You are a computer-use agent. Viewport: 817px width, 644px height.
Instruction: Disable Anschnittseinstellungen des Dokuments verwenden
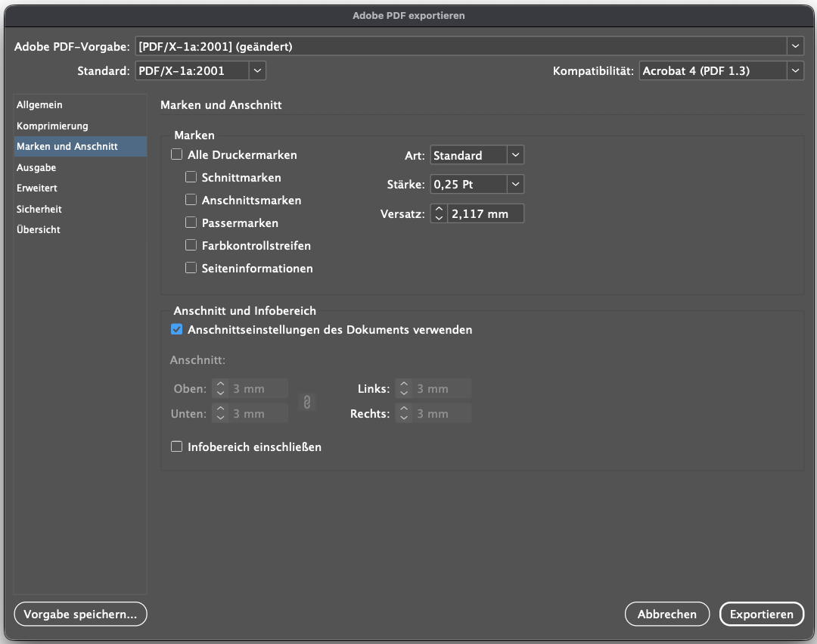click(176, 328)
